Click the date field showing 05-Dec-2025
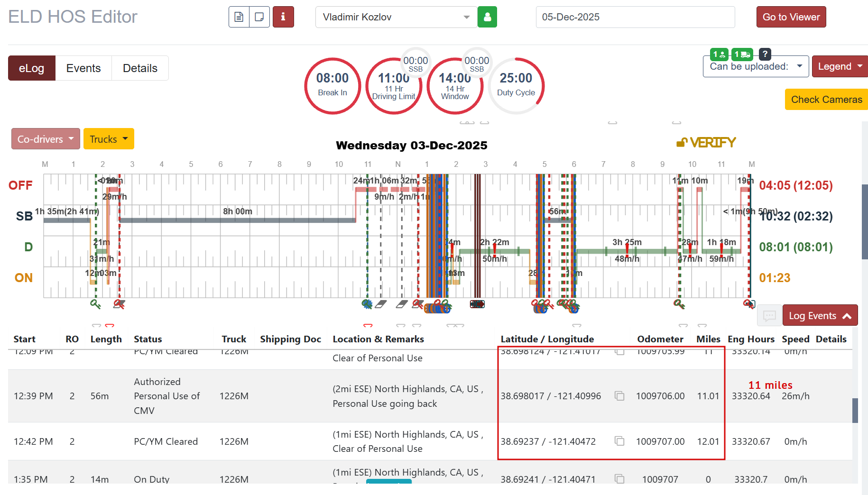 click(x=635, y=17)
